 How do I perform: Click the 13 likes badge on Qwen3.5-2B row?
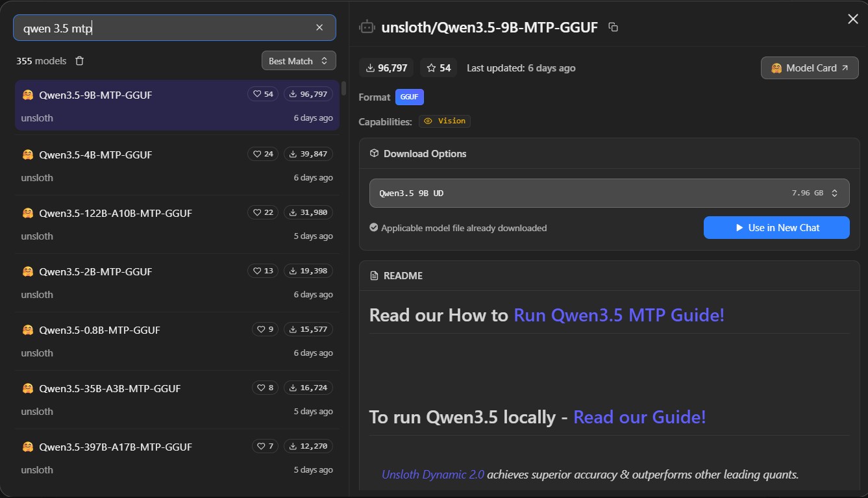pos(263,271)
